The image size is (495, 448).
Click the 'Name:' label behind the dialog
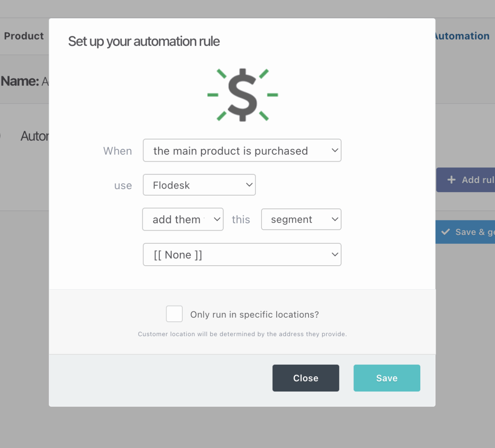20,81
